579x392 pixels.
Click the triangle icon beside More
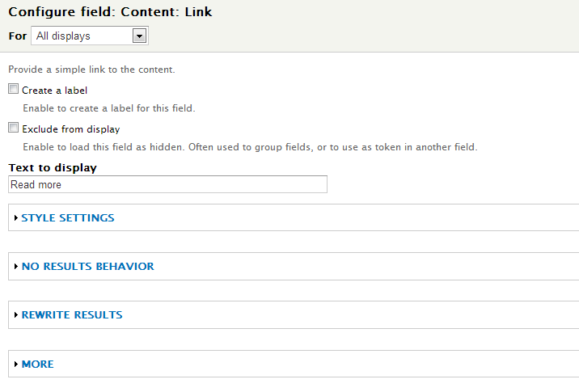pyautogui.click(x=16, y=365)
